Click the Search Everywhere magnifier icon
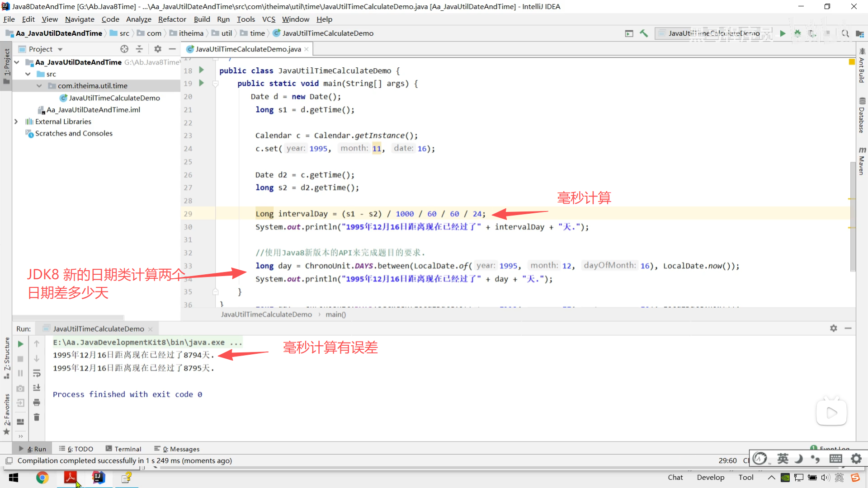868x488 pixels. [x=845, y=33]
